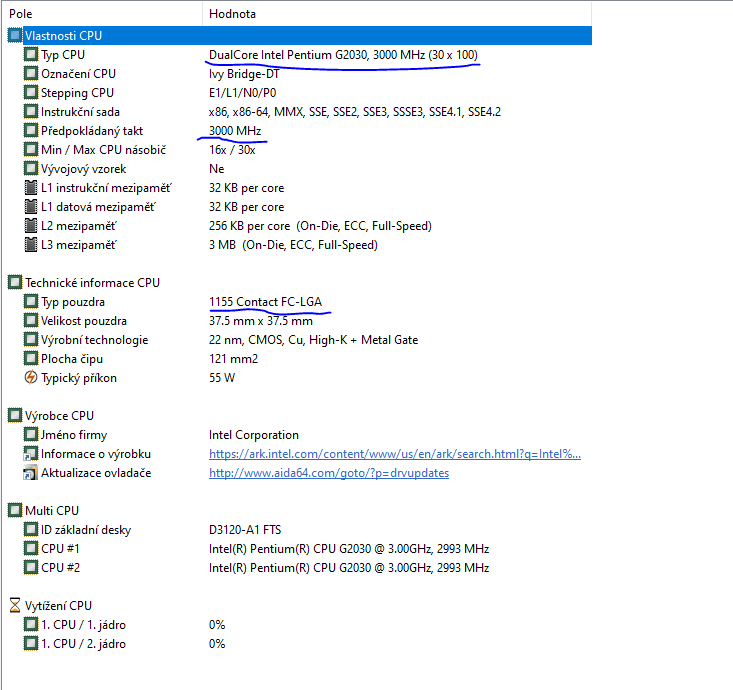
Task: Select the Multi CPU group label
Action: coord(52,510)
